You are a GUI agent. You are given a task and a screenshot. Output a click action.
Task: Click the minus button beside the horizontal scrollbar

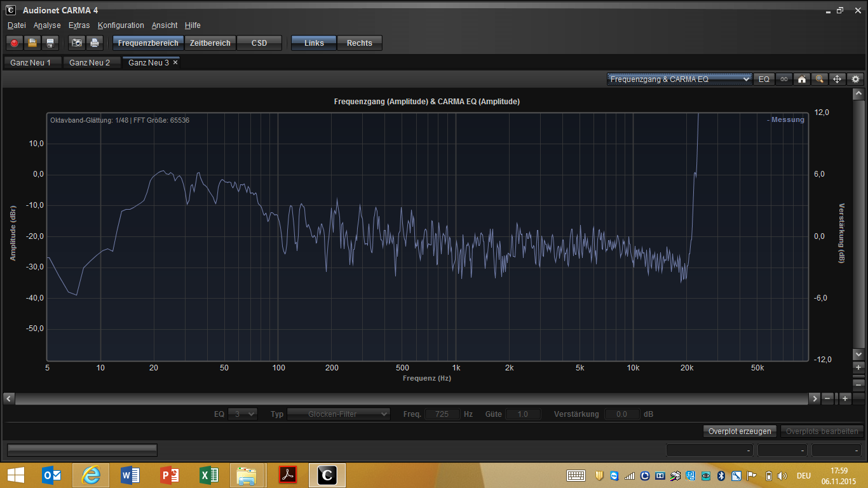click(x=828, y=398)
